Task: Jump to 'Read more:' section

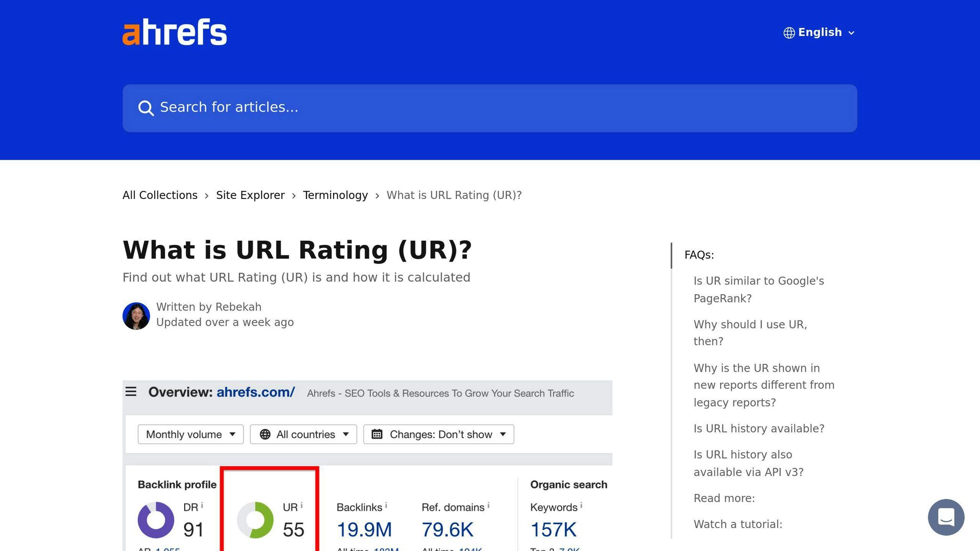Action: [x=724, y=498]
